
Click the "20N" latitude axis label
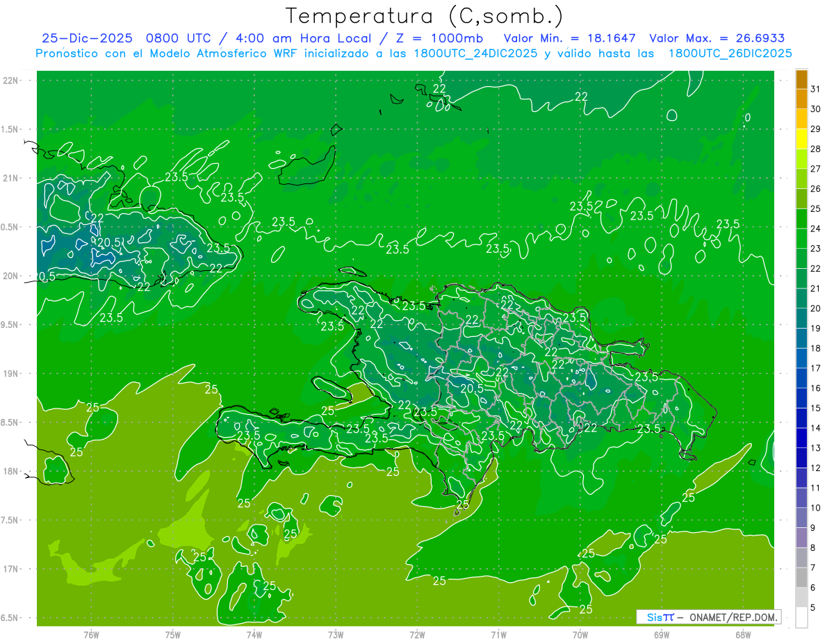coord(11,276)
